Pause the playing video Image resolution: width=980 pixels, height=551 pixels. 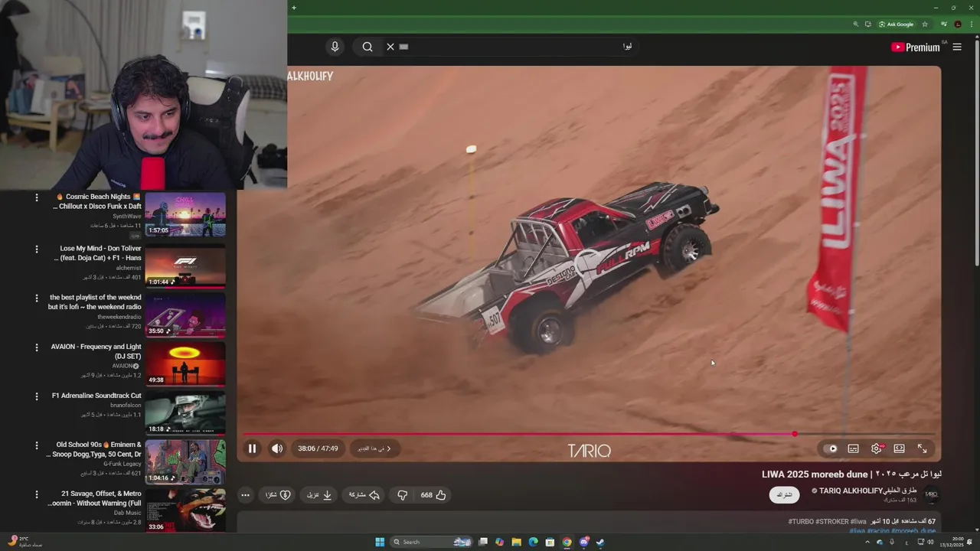(x=252, y=448)
